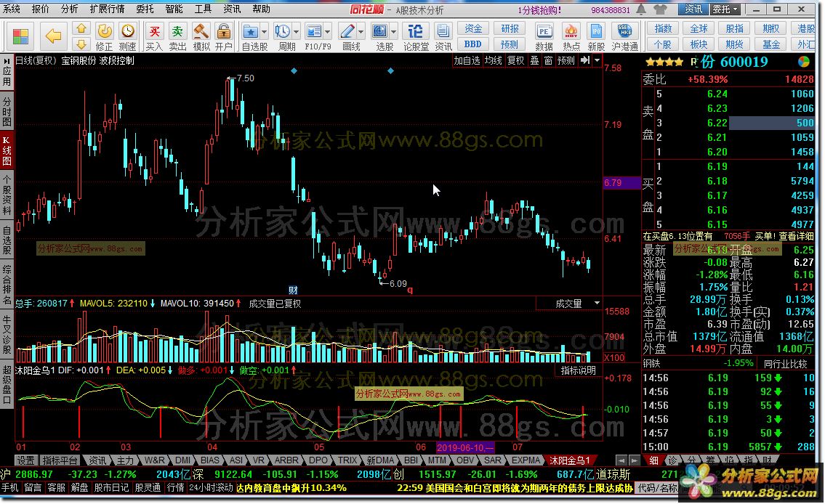Click the 代码/名称 search field
Image resolution: width=825 pixels, height=504 pixels.
tap(656, 488)
